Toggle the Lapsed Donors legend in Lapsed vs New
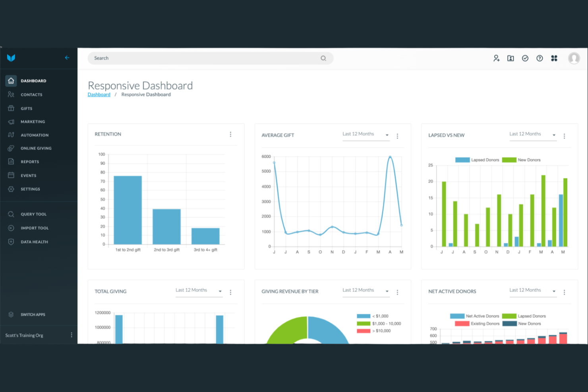This screenshot has width=588, height=392. 478,160
